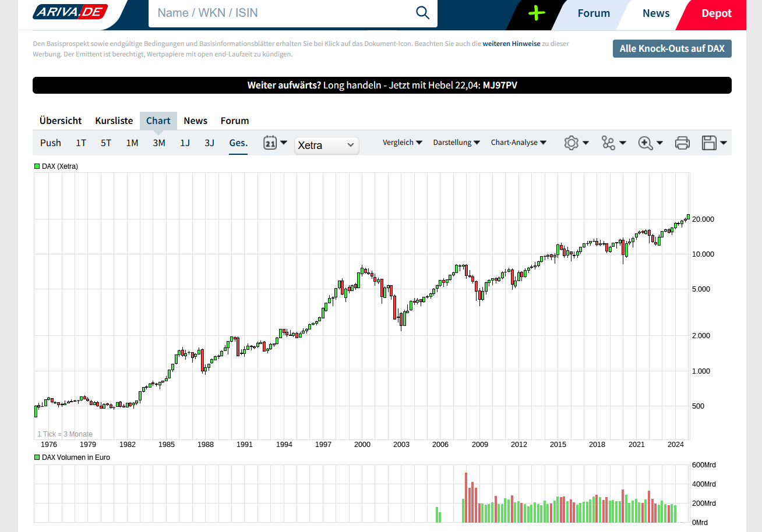The height and width of the screenshot is (532, 762).
Task: Click the 2000 year axis label
Action: point(362,445)
